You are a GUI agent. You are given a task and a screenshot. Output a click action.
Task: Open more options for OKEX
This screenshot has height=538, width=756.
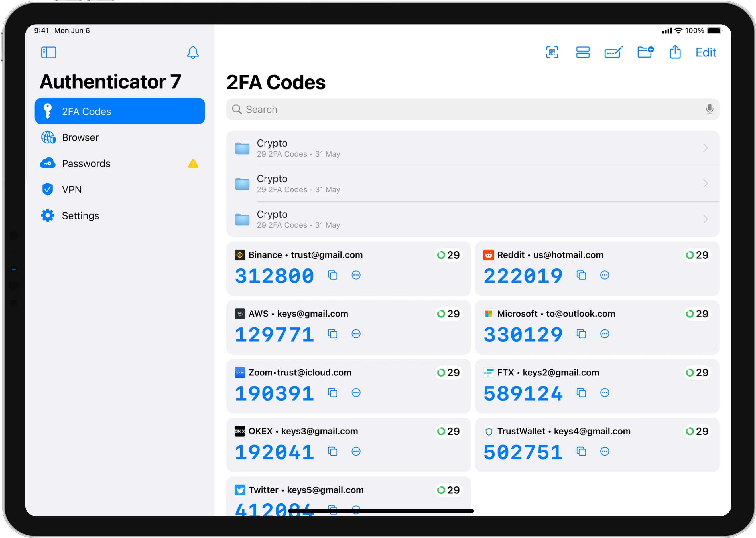tap(356, 451)
